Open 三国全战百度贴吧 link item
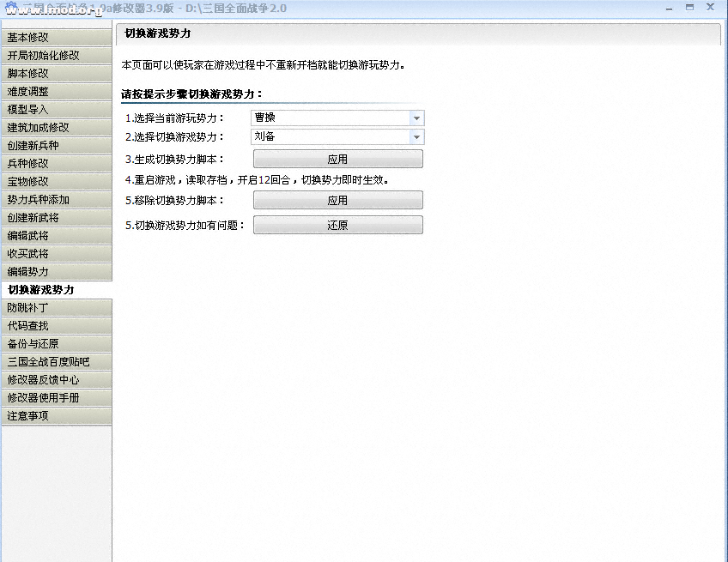 tap(56, 362)
